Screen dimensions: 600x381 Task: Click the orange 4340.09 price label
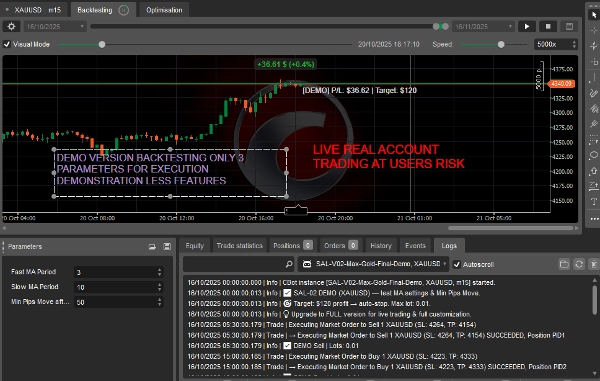click(x=561, y=83)
